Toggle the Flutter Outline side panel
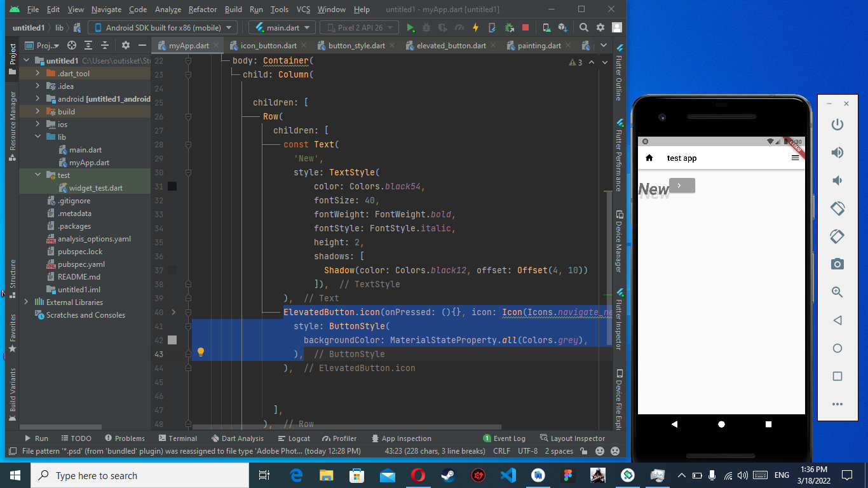Image resolution: width=868 pixels, height=488 pixels. tap(619, 73)
